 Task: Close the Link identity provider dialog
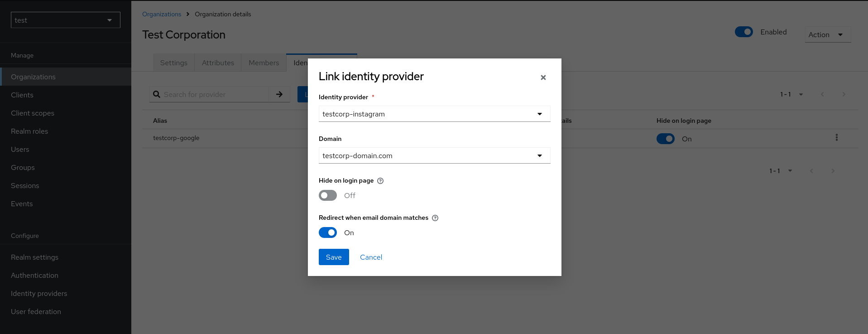[x=543, y=77]
